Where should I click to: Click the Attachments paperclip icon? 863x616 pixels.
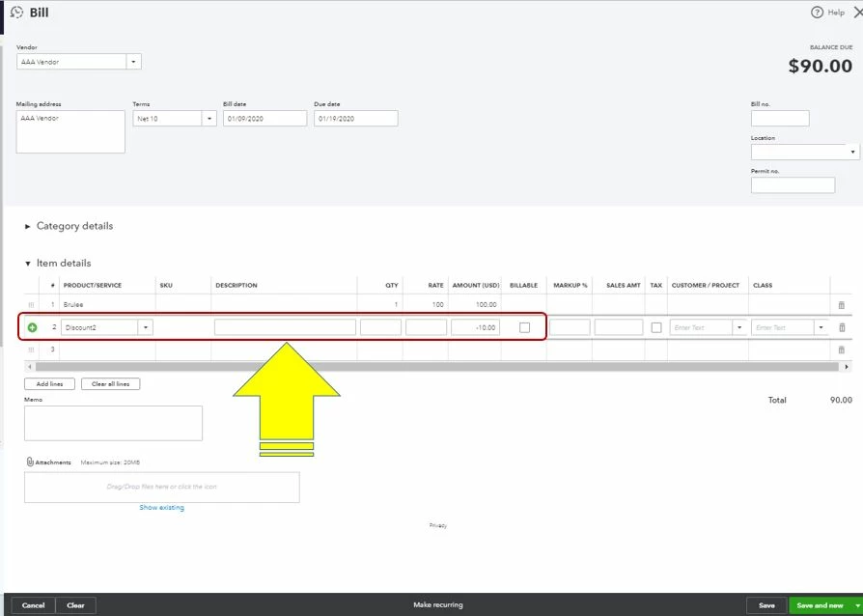coord(30,462)
